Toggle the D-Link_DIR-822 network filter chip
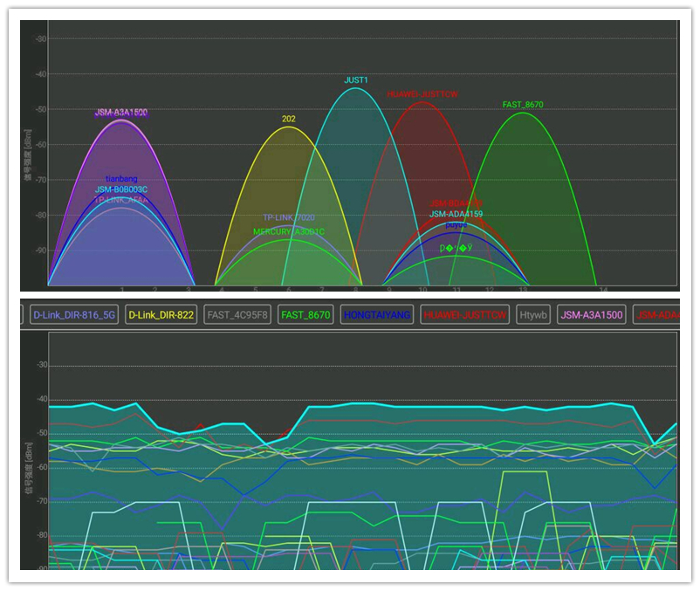This screenshot has height=591, width=700. pyautogui.click(x=161, y=315)
